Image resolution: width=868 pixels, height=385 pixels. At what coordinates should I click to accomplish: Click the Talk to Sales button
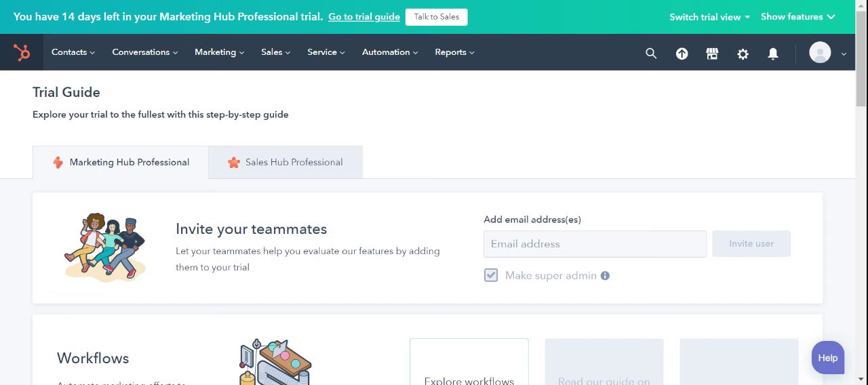pos(437,17)
